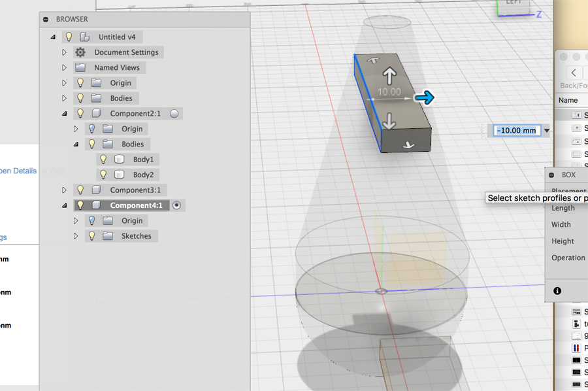Click the 10.00 dimension label on the box
588x391 pixels.
tap(389, 92)
